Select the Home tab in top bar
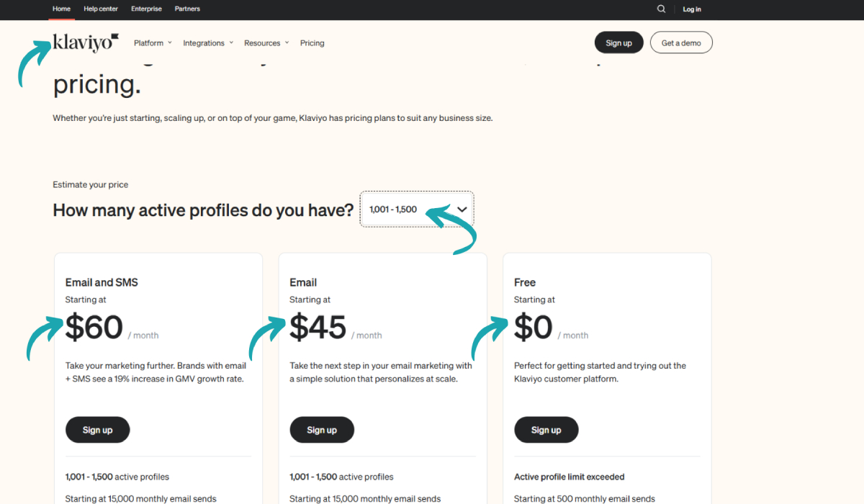The image size is (864, 504). click(62, 9)
